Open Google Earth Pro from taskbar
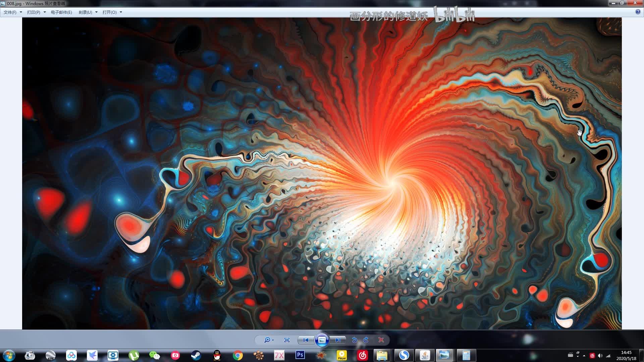 coord(51,355)
